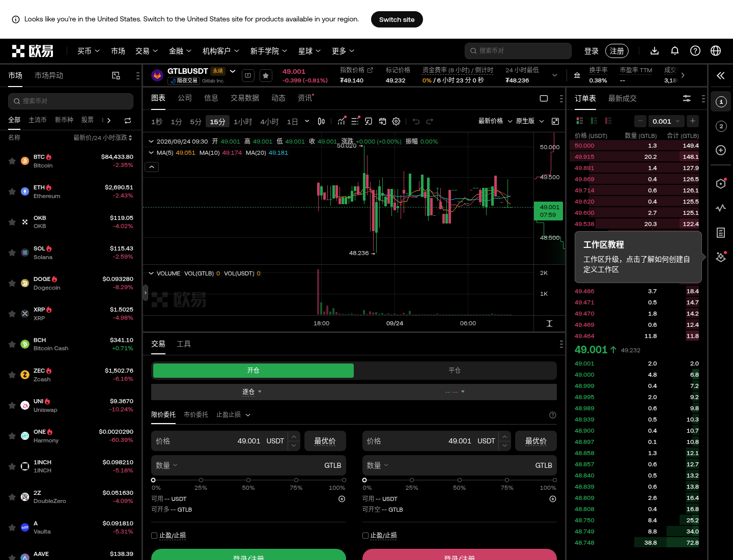Click the OKX logo in header
Screen dimensions: 733x560
[33, 51]
